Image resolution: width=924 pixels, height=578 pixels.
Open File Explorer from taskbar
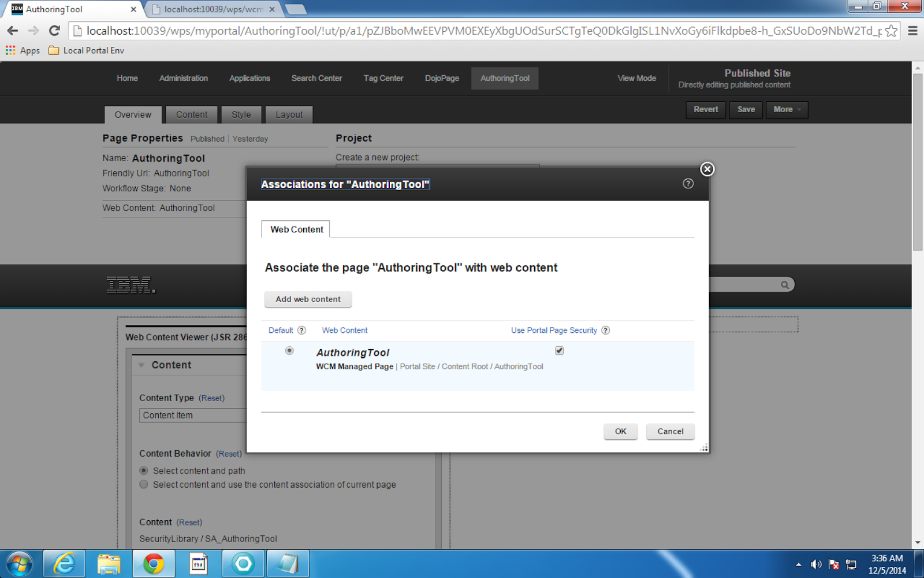(x=109, y=564)
